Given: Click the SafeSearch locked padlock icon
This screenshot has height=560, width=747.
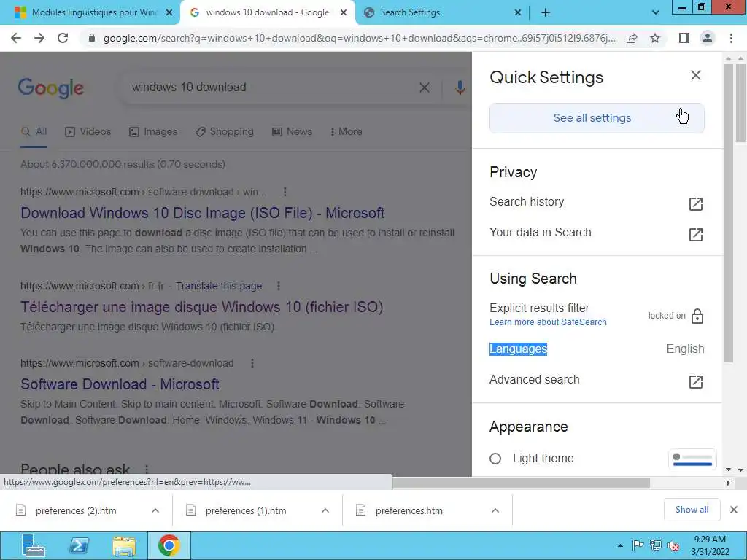Looking at the screenshot, I should [697, 316].
